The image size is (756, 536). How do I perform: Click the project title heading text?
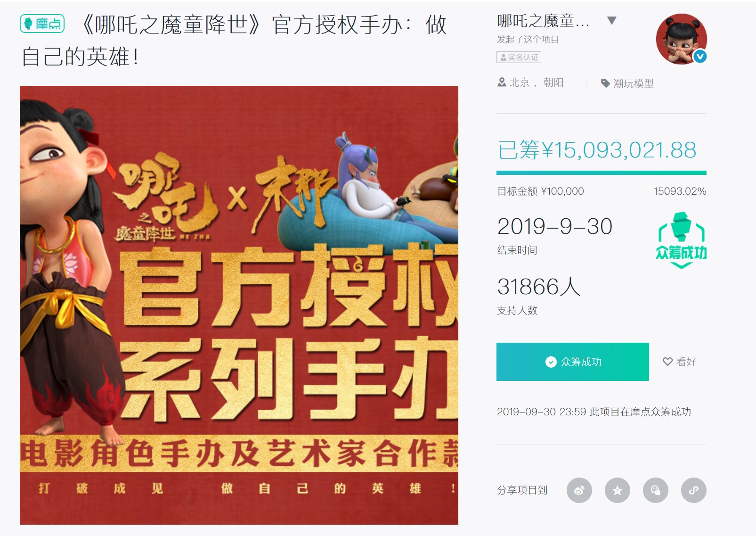click(x=234, y=41)
